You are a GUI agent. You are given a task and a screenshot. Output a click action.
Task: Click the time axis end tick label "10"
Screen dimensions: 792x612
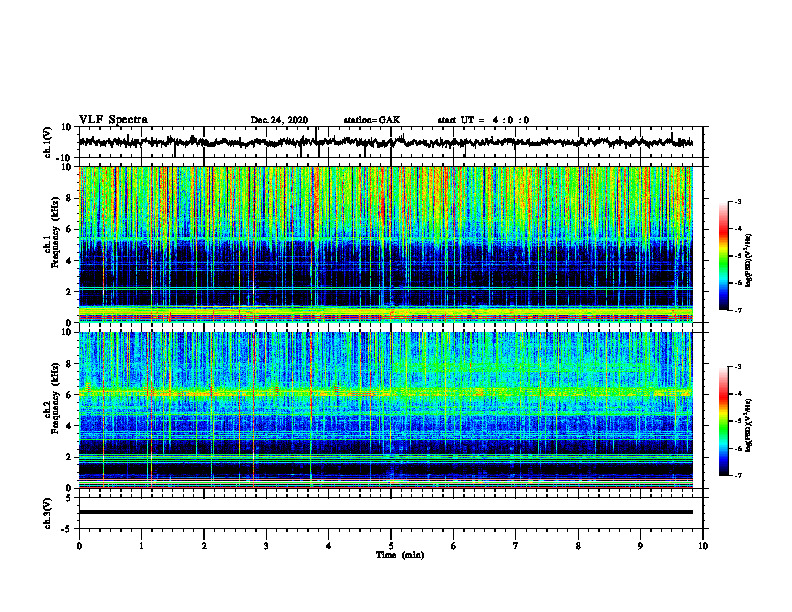[x=703, y=546]
